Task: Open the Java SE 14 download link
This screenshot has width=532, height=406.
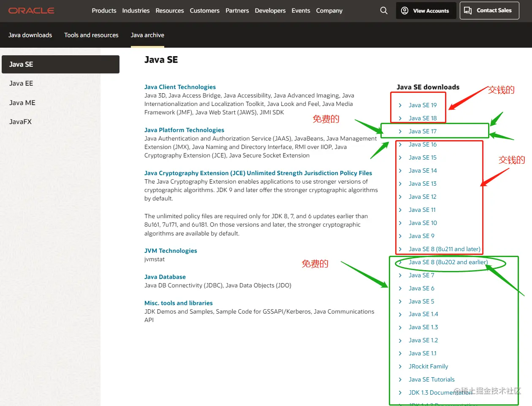Action: 423,171
